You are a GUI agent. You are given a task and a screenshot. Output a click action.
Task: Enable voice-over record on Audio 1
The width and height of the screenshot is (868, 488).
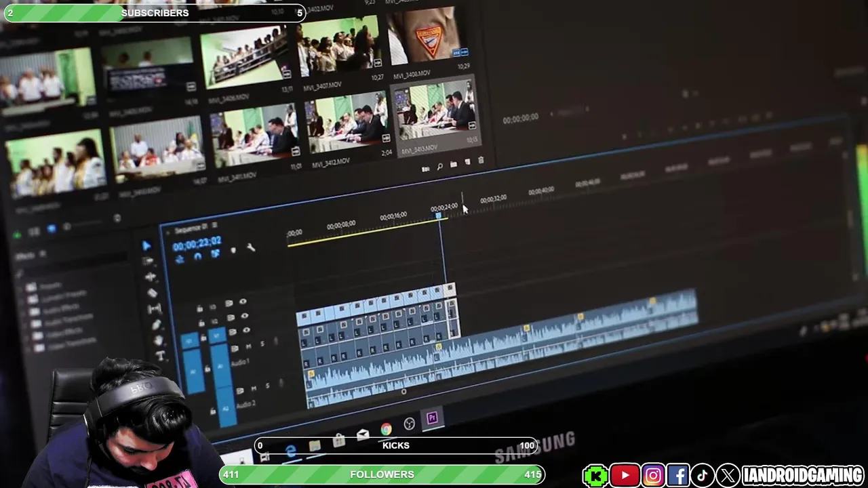pos(277,342)
